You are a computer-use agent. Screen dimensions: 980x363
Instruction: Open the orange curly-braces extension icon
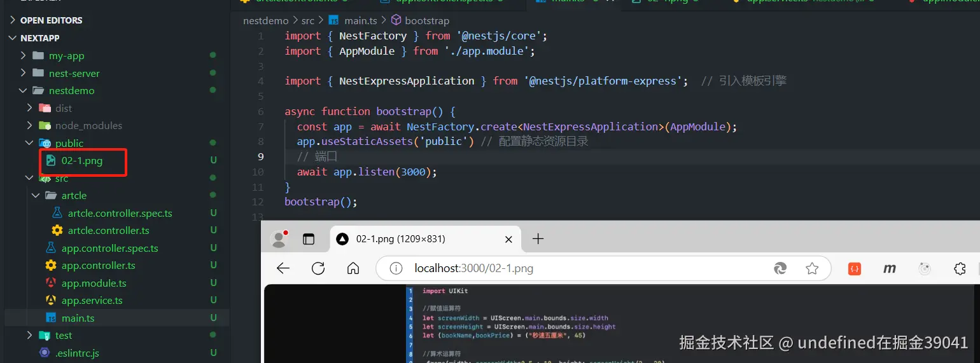pos(855,269)
